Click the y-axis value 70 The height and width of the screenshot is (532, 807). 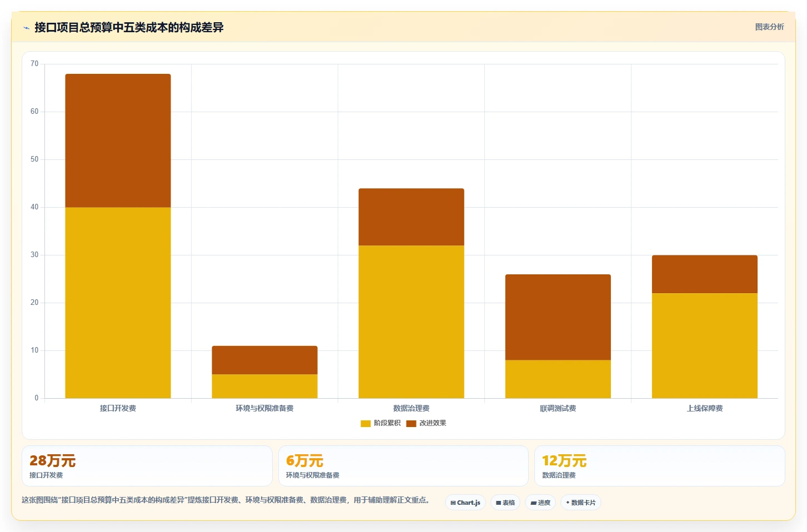click(34, 64)
